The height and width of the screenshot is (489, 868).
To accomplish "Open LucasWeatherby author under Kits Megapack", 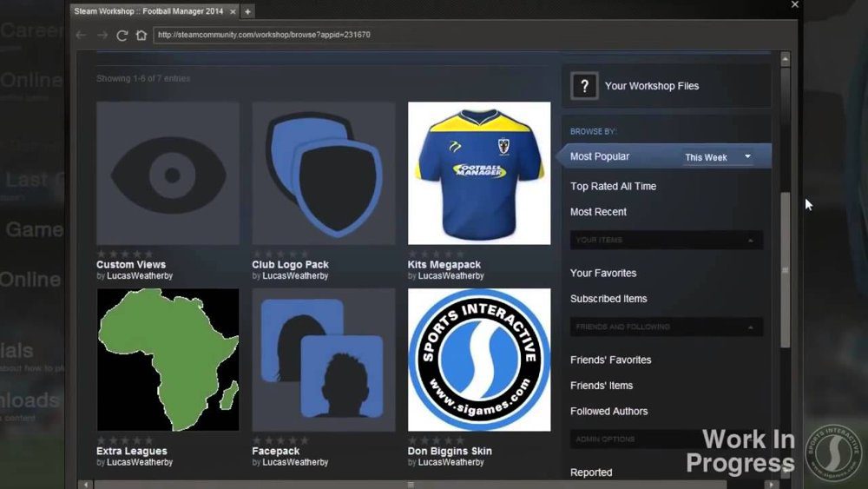I will [x=450, y=276].
